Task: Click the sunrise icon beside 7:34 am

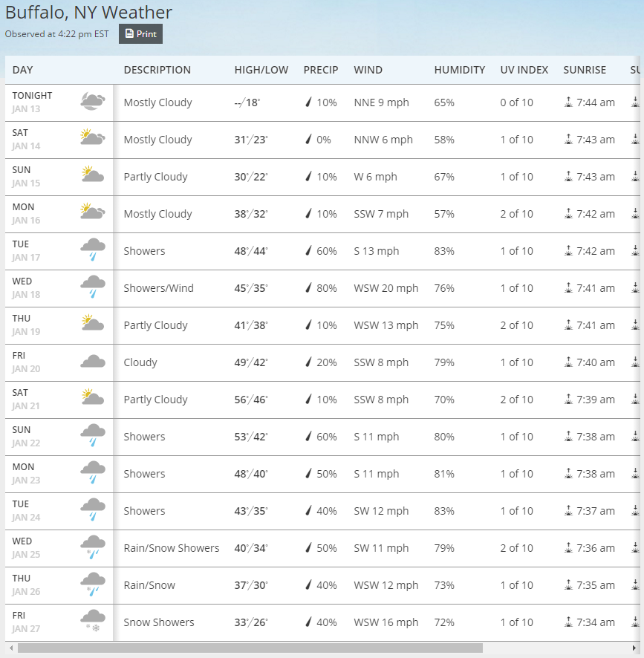Action: (568, 622)
